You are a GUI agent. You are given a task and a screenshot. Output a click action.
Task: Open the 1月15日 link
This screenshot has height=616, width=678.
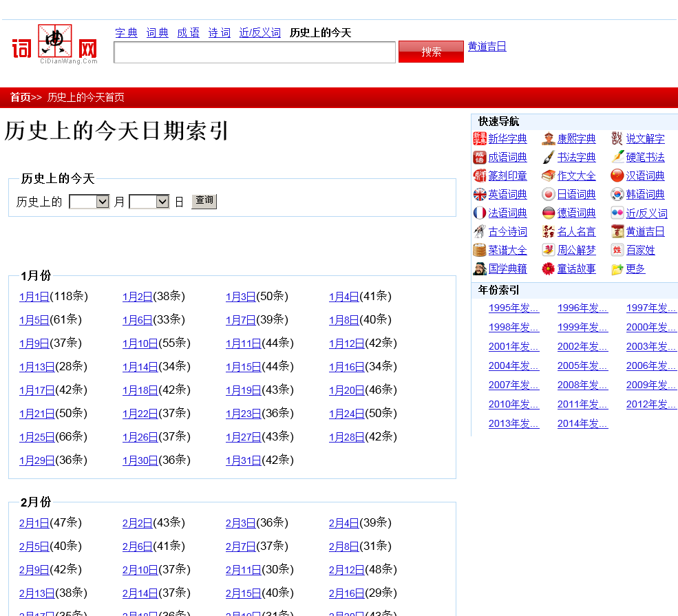tap(244, 367)
